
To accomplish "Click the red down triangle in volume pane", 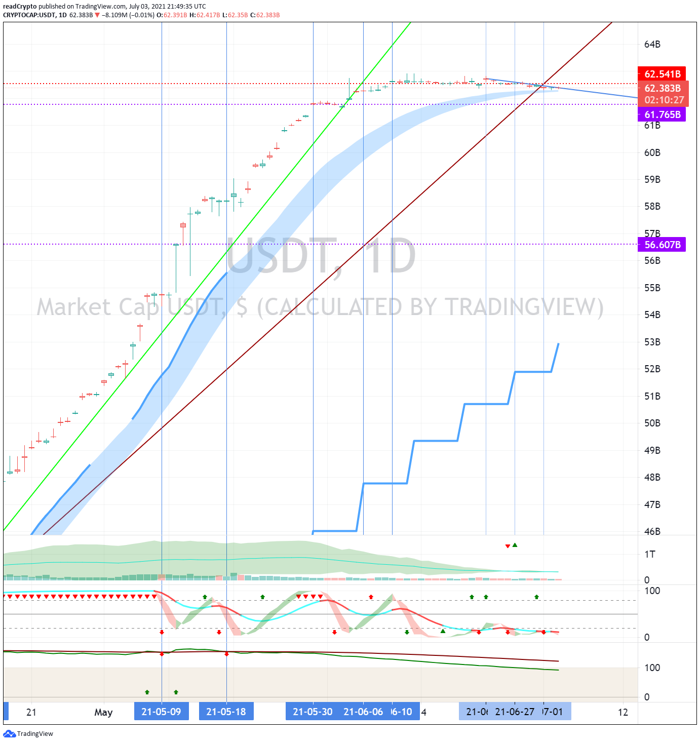I will [x=508, y=546].
